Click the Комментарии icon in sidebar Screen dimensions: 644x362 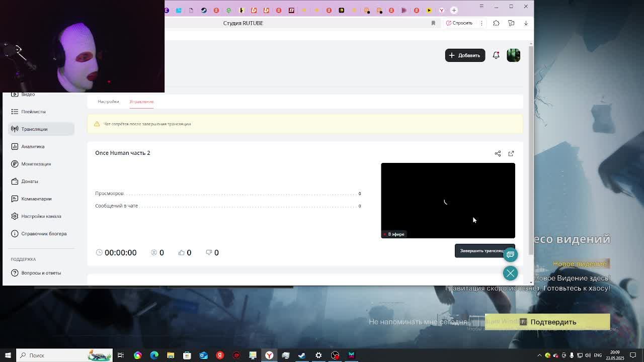15,199
